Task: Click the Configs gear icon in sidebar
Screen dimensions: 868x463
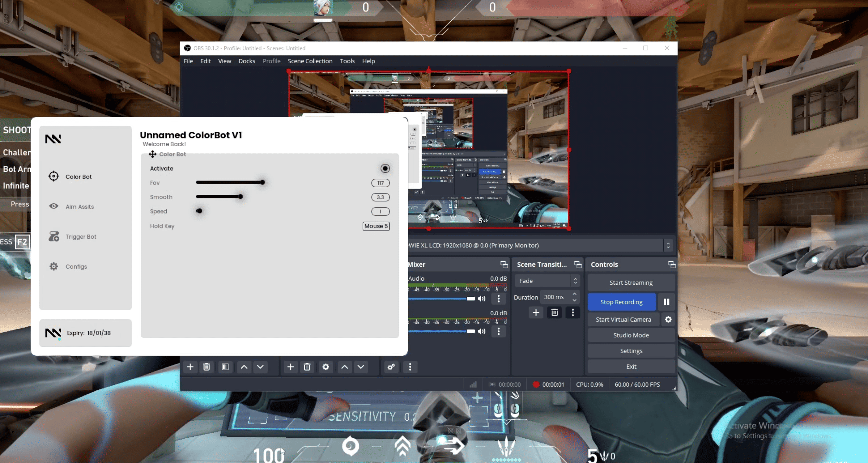Action: click(x=53, y=266)
